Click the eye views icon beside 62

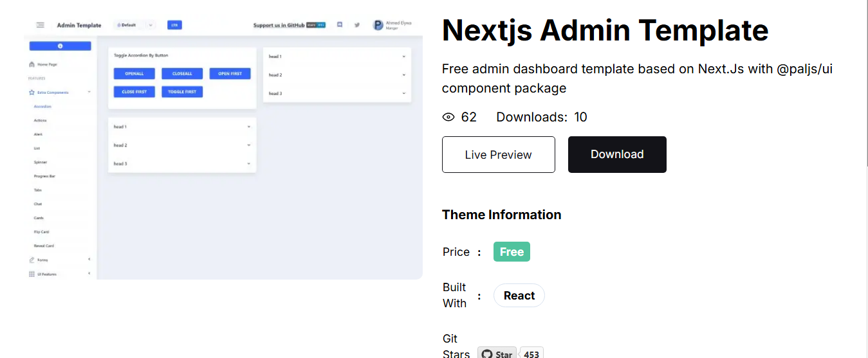click(x=448, y=117)
